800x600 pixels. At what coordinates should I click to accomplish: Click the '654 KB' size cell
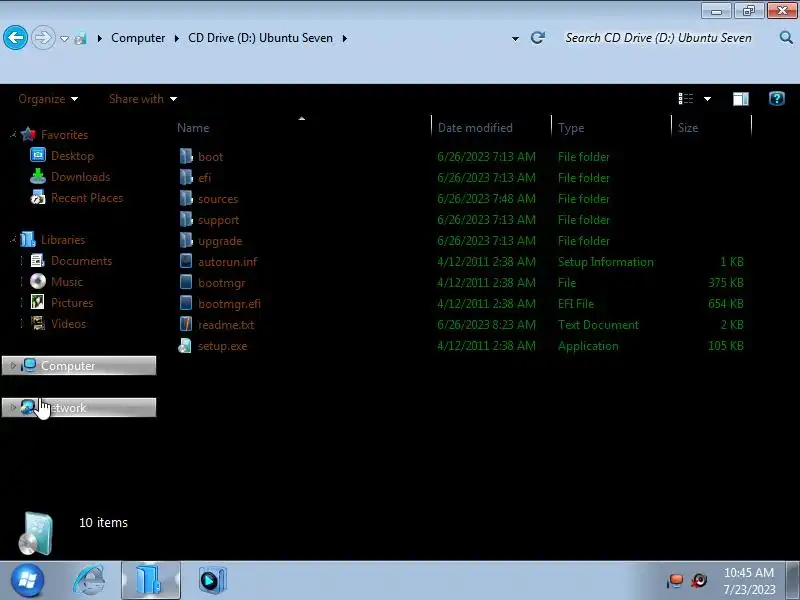[726, 304]
